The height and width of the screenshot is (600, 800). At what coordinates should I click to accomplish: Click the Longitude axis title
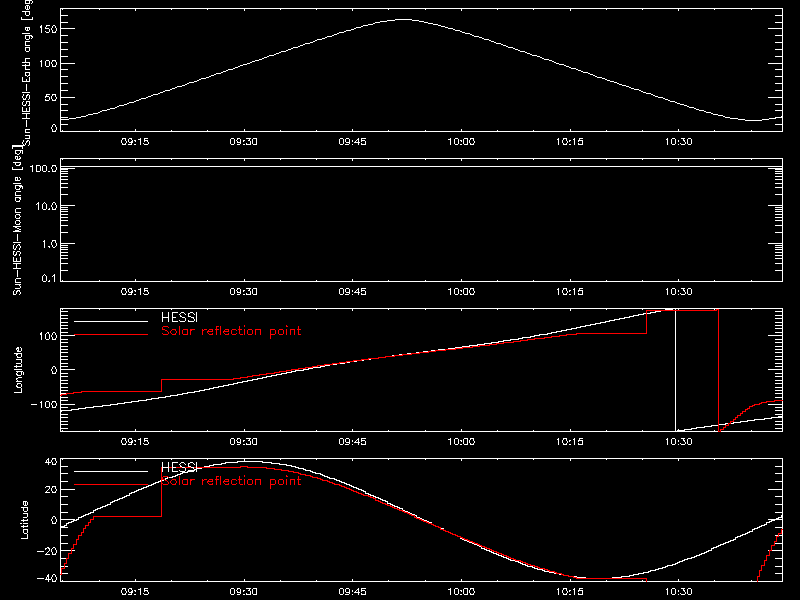click(18, 370)
